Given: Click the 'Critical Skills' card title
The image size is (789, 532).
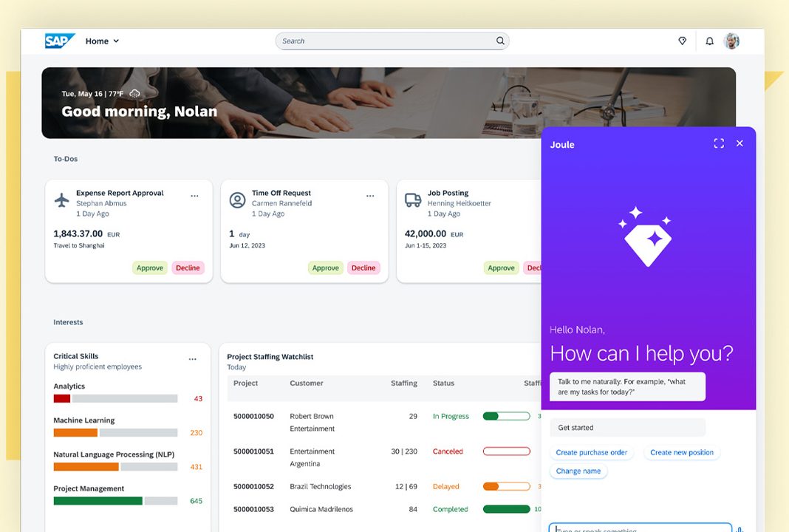Looking at the screenshot, I should [x=76, y=356].
